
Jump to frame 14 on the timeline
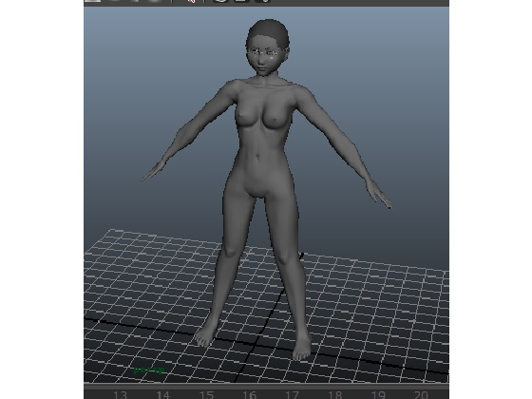(x=162, y=395)
